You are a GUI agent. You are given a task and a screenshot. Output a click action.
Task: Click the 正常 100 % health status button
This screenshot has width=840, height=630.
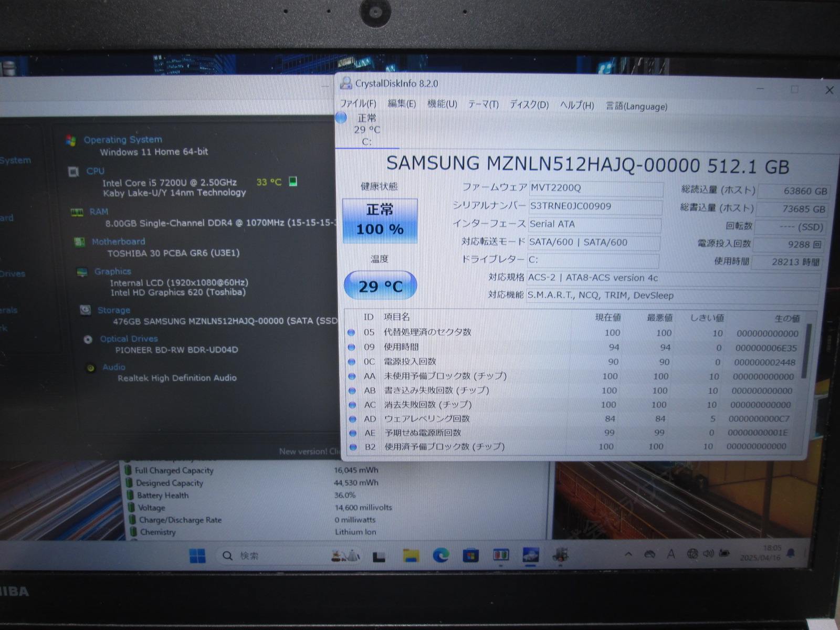[x=380, y=220]
